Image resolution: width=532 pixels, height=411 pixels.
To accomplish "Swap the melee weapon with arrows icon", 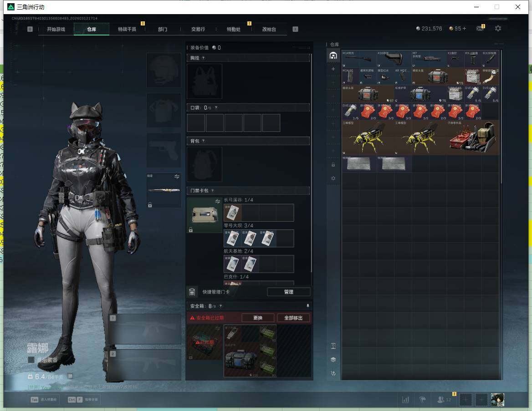I will [x=177, y=176].
